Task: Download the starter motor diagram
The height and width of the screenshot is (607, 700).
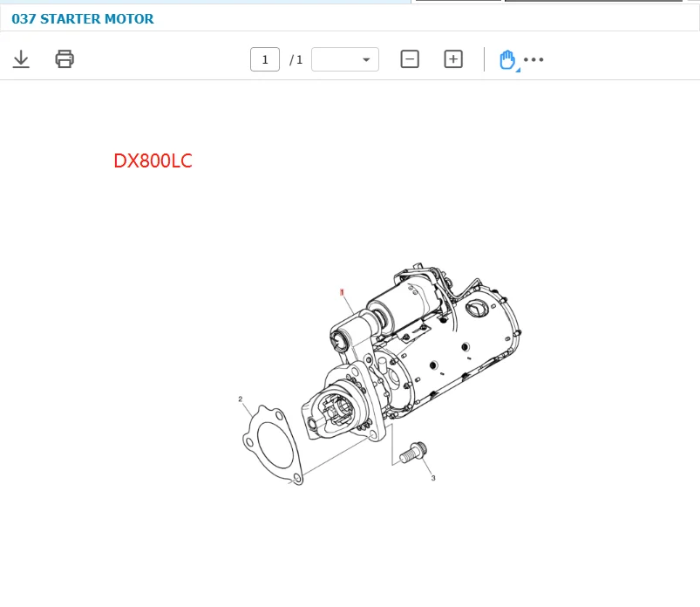Action: pyautogui.click(x=21, y=59)
